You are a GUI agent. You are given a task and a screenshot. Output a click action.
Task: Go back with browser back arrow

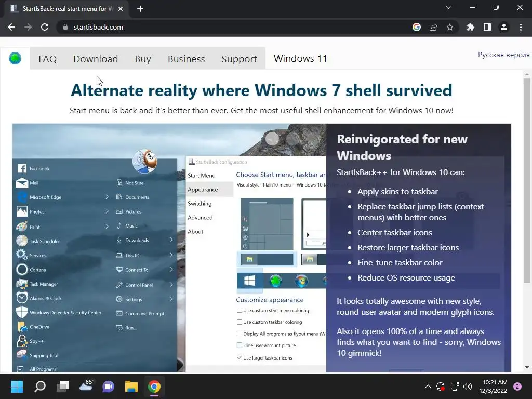click(x=11, y=27)
